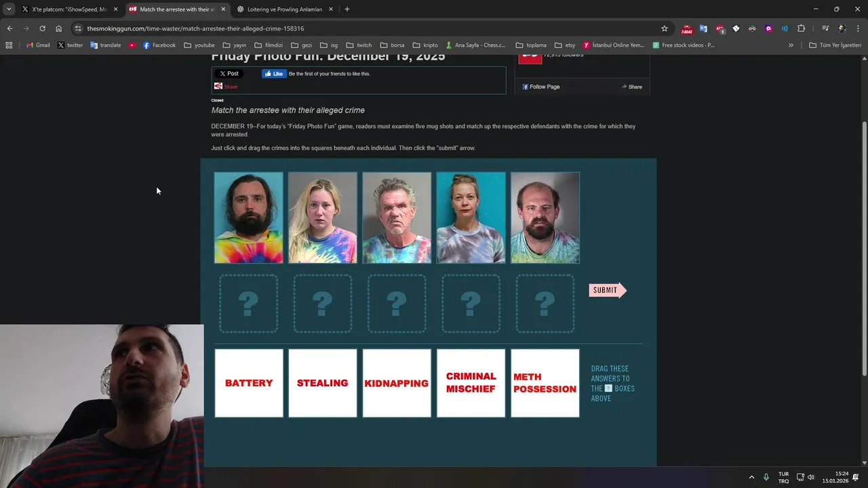The height and width of the screenshot is (488, 868).
Task: Open the Facebook bookmark
Action: pyautogui.click(x=159, y=45)
